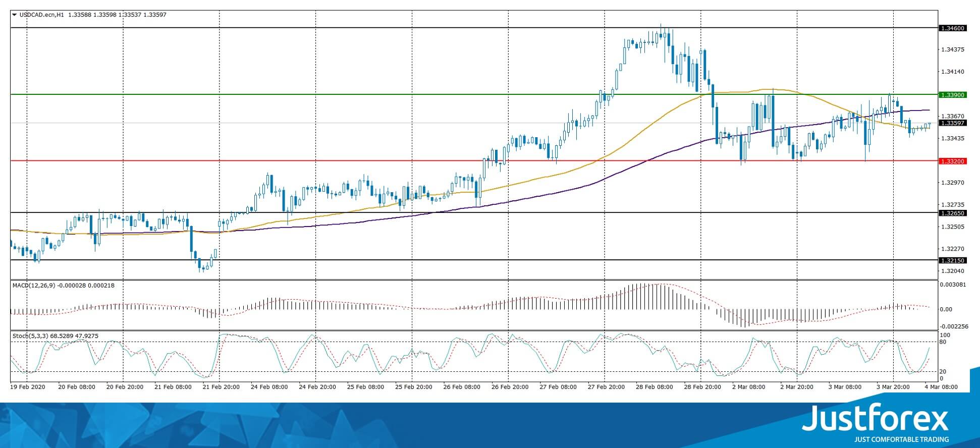Image resolution: width=980 pixels, height=448 pixels.
Task: Select the Stoch(5,3,3) indicator label
Action: pos(31,336)
